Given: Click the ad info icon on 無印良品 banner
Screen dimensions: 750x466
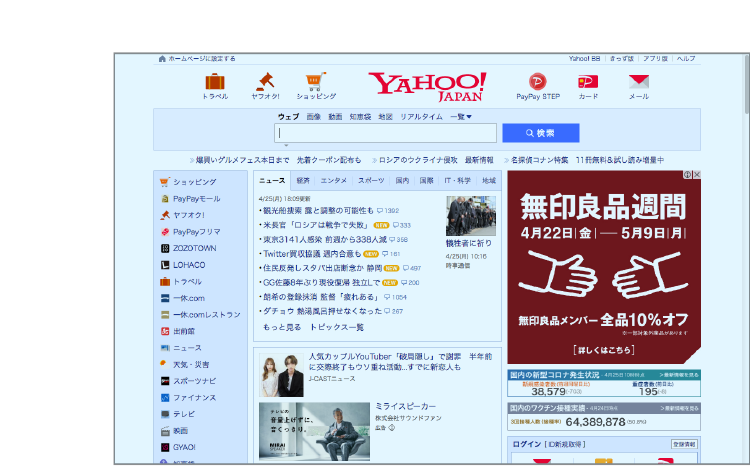Looking at the screenshot, I should coord(687,175).
